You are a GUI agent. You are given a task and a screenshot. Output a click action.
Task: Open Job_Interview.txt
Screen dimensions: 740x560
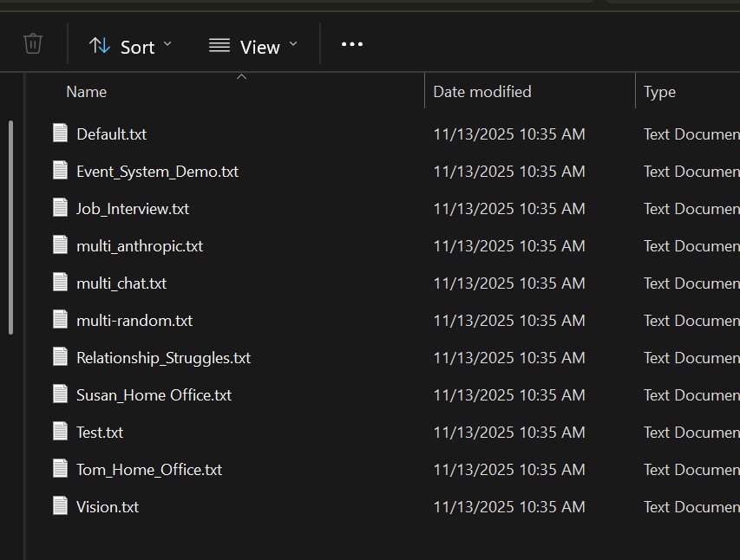pyautogui.click(x=131, y=208)
